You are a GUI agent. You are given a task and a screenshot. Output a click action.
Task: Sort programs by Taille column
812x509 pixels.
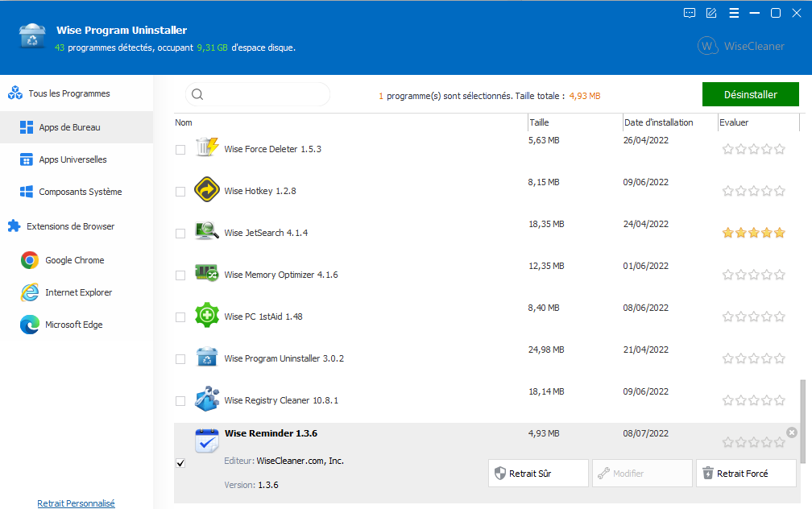(575, 122)
